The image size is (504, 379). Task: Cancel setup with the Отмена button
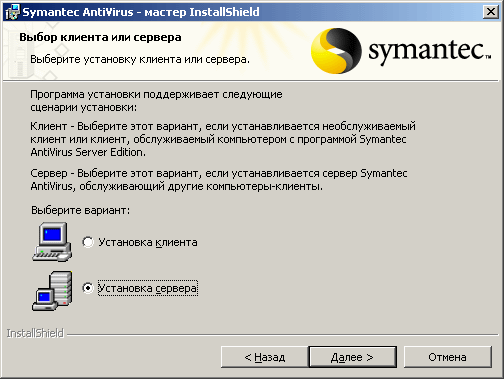click(448, 357)
